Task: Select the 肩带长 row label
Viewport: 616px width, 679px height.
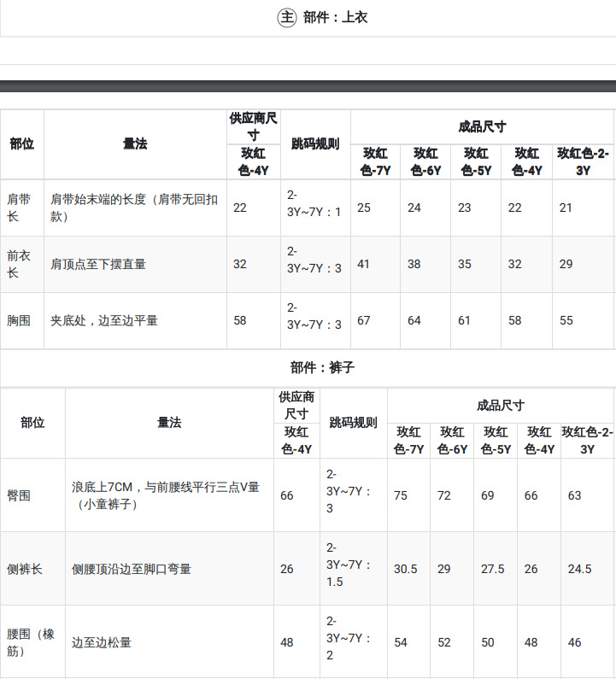Action: coord(19,208)
